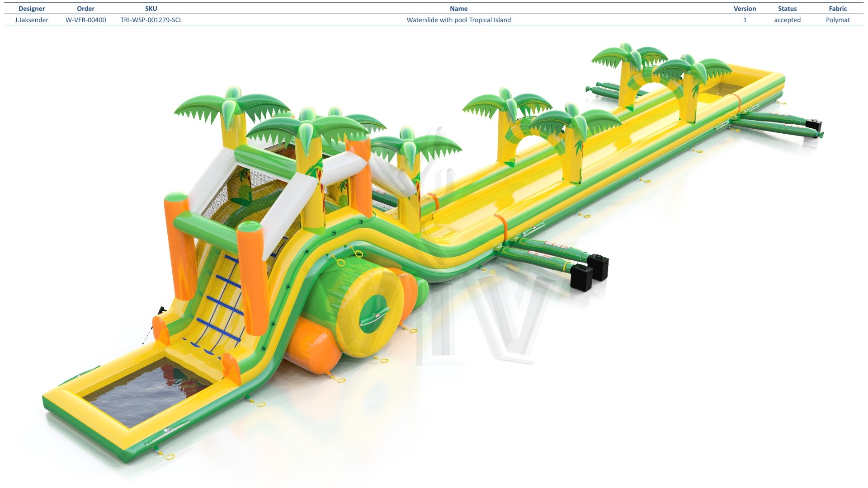Click the Designer column header
Image resolution: width=868 pixels, height=488 pixels.
click(x=32, y=9)
